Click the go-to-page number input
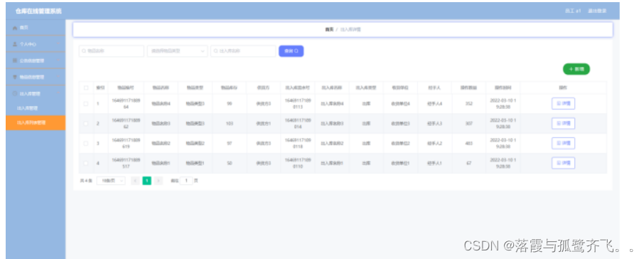 (x=186, y=181)
